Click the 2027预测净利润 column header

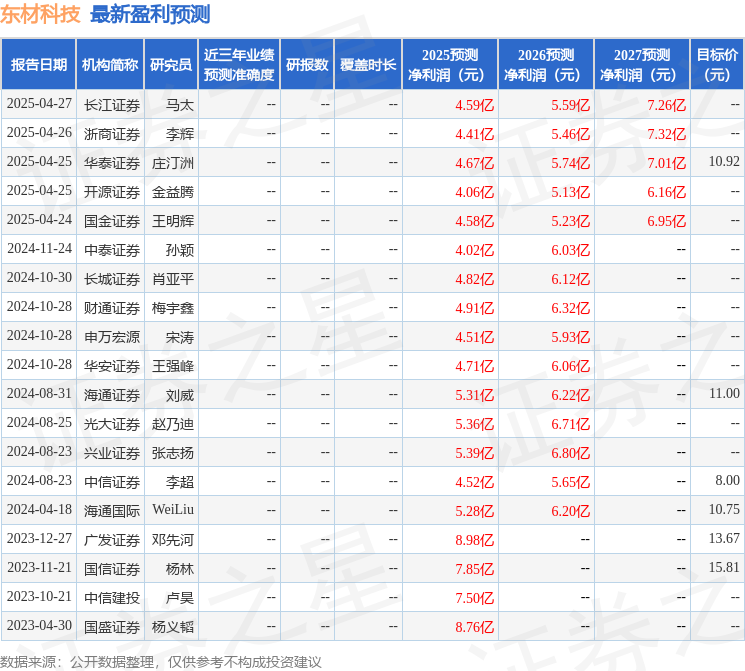coord(642,65)
